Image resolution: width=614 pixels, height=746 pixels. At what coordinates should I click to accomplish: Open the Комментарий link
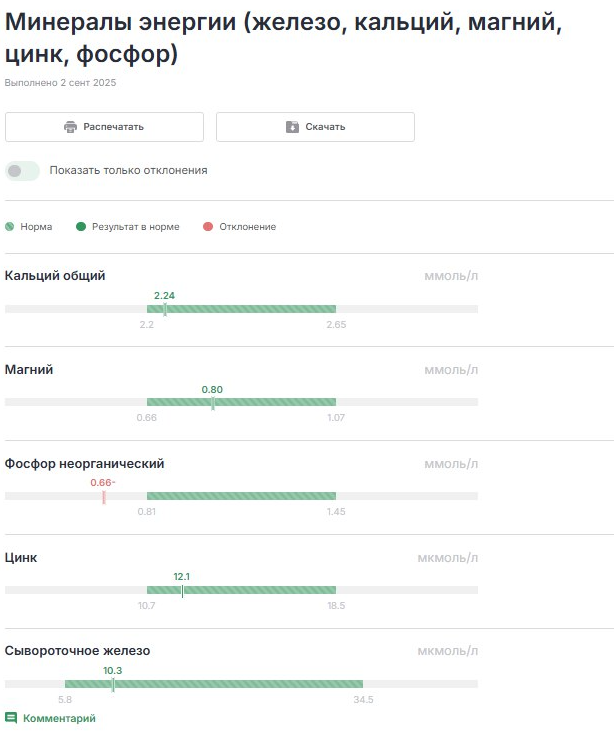[59, 718]
